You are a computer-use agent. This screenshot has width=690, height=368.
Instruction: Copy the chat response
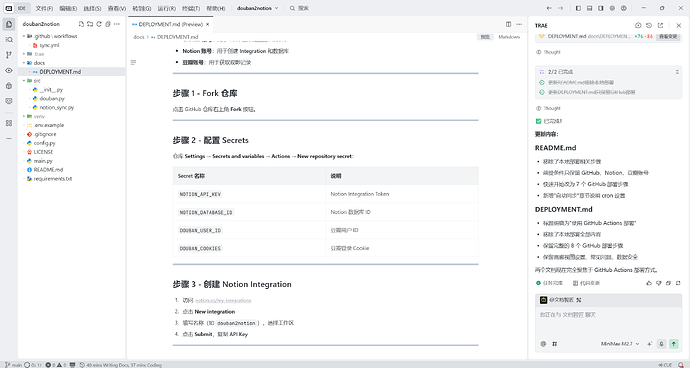668,283
